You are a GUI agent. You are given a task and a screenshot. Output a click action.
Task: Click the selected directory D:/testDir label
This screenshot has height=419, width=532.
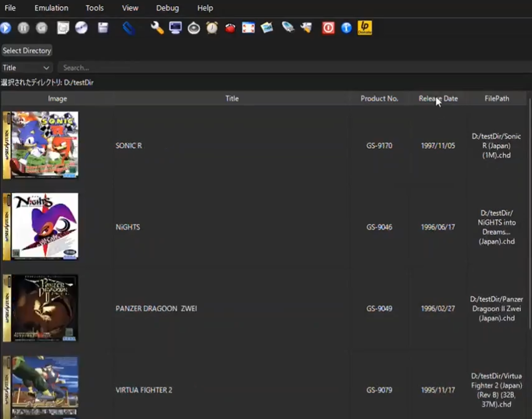pos(47,83)
